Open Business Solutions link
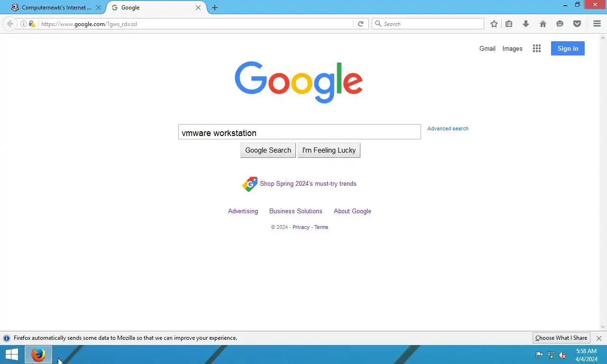 coord(296,211)
